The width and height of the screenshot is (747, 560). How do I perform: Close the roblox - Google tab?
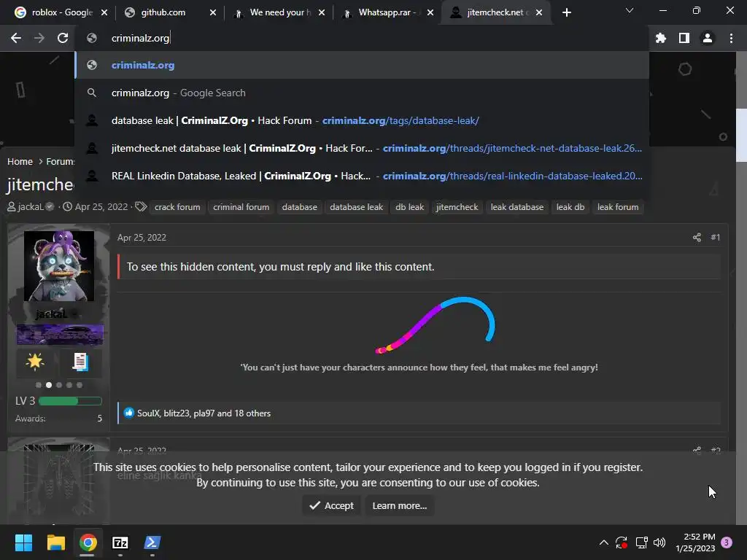point(104,12)
